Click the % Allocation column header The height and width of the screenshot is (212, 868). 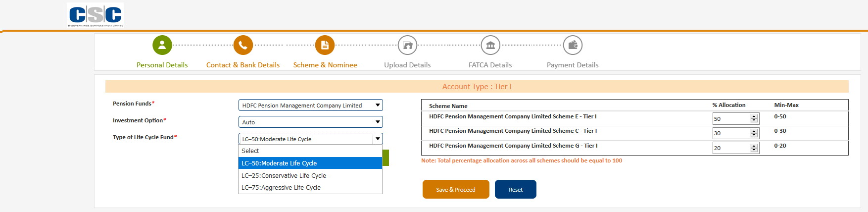729,105
